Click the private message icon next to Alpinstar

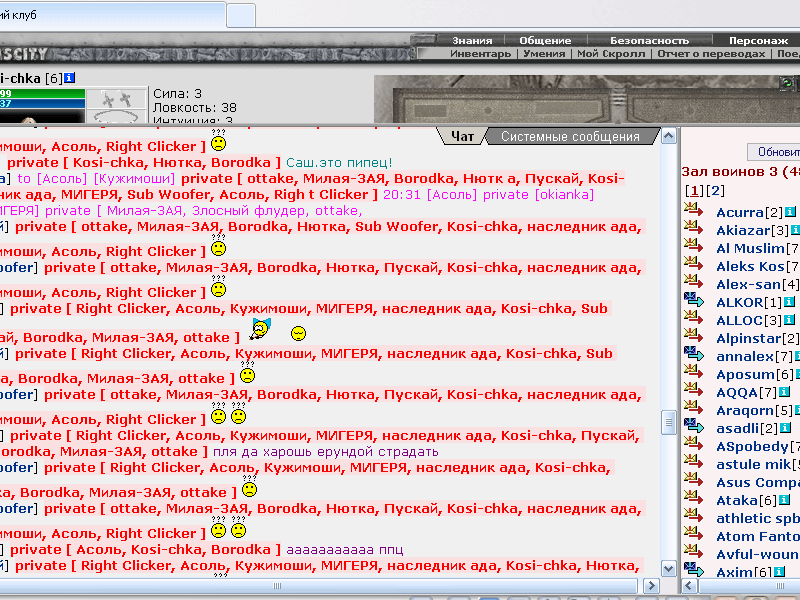pos(693,336)
